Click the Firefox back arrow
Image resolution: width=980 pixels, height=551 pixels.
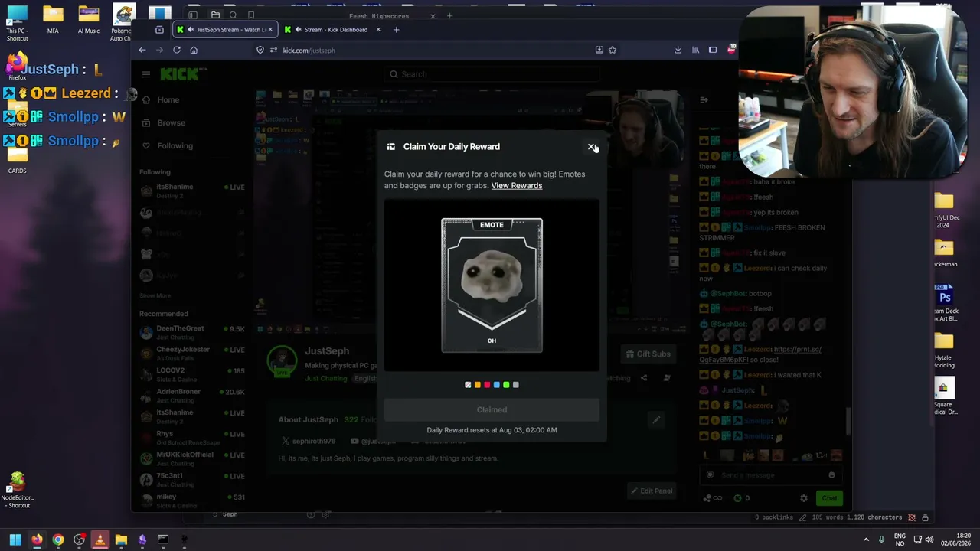(142, 50)
